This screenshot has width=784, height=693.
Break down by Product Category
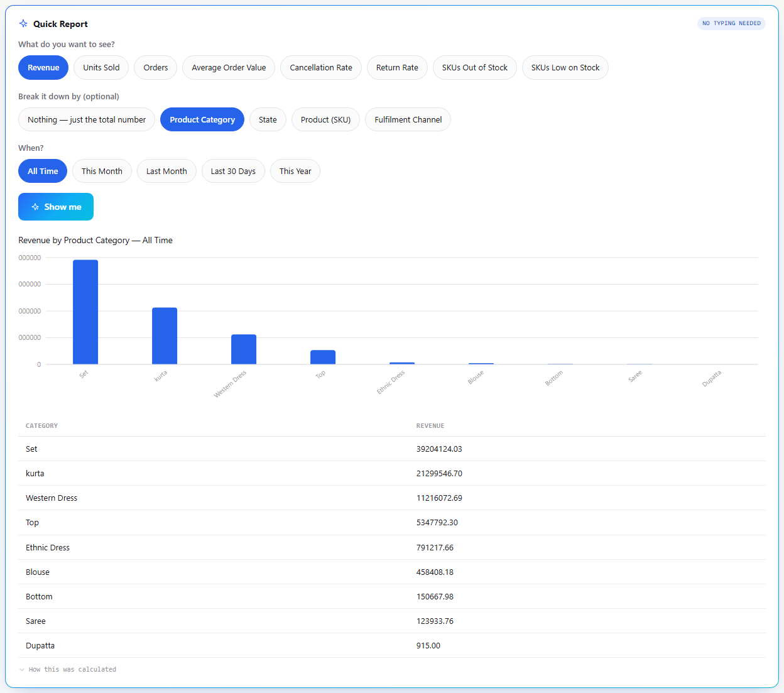coord(202,119)
